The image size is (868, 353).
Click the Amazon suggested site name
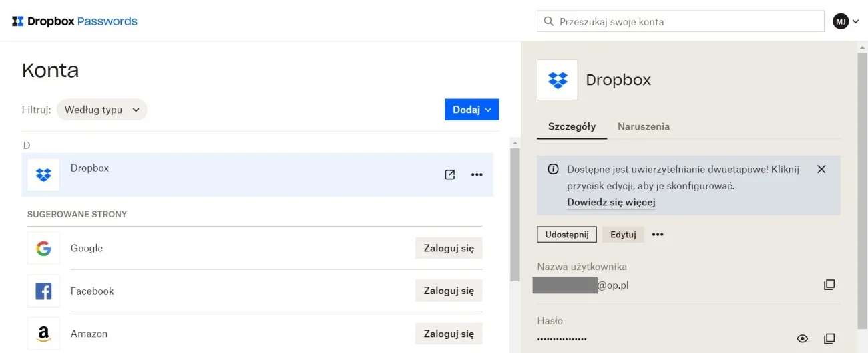coord(89,334)
